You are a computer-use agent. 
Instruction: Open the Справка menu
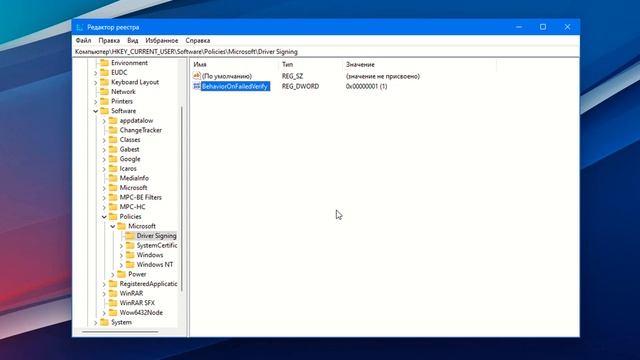pyautogui.click(x=198, y=40)
